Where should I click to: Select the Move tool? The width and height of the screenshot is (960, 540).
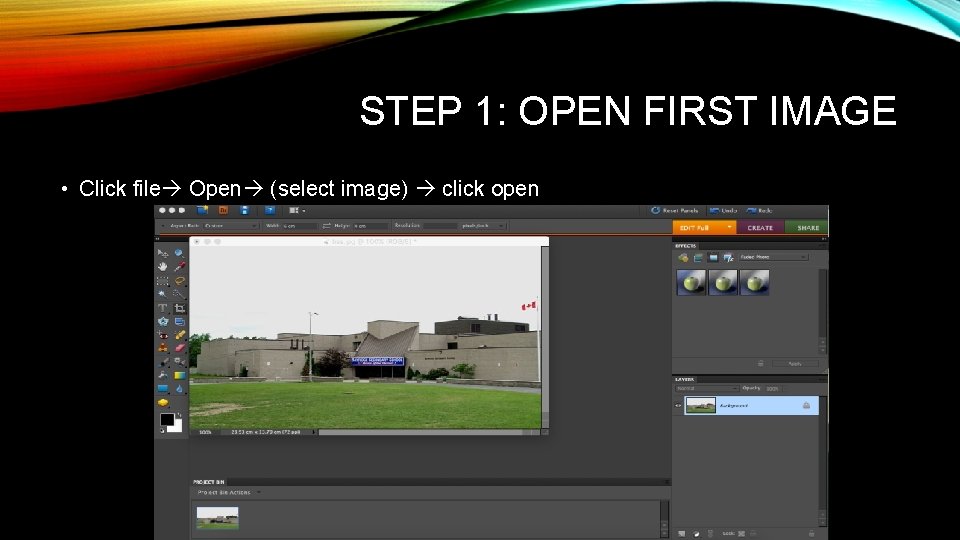(163, 253)
